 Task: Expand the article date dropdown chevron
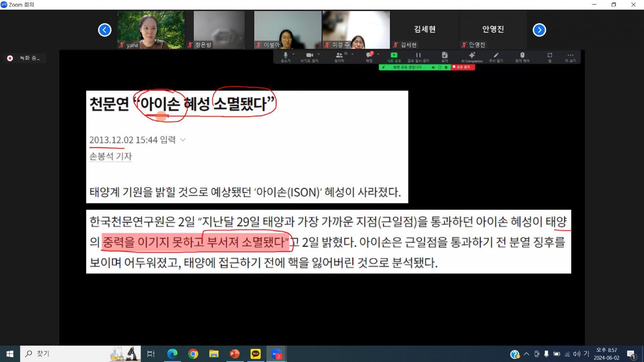coord(183,140)
